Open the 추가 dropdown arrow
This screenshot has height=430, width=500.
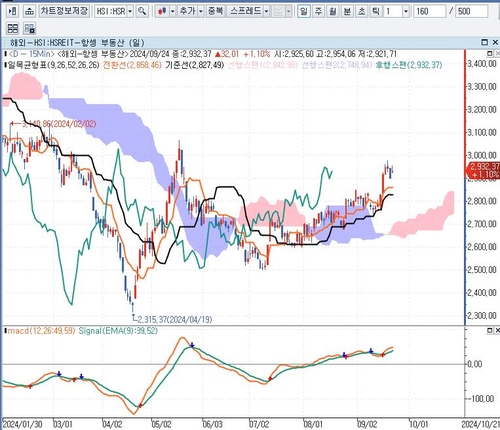[x=201, y=12]
